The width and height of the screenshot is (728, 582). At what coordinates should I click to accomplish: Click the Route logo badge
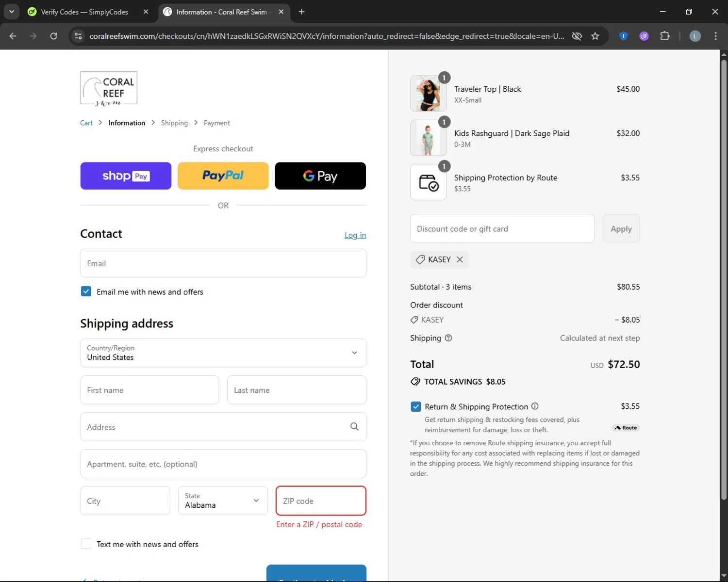coord(626,428)
